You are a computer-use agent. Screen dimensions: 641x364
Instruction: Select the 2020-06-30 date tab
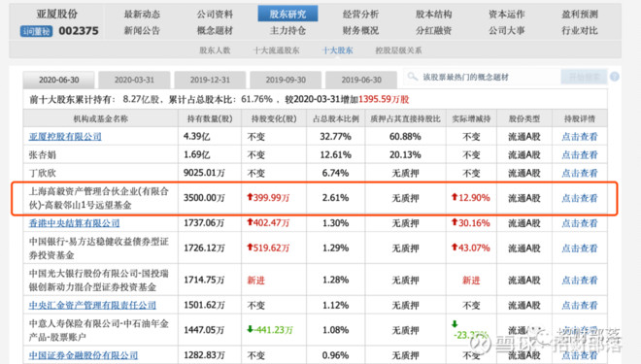pos(59,80)
